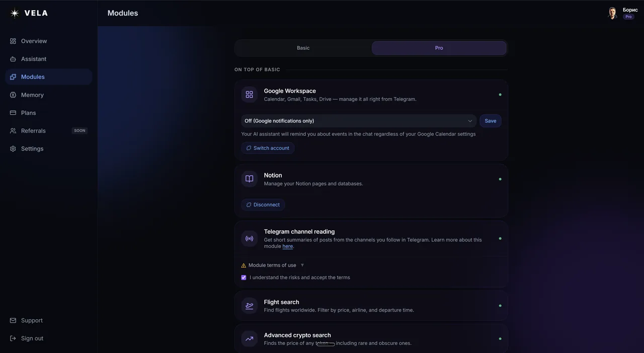The width and height of the screenshot is (644, 353).
Task: Go to Memory in the sidebar
Action: [x=48, y=95]
